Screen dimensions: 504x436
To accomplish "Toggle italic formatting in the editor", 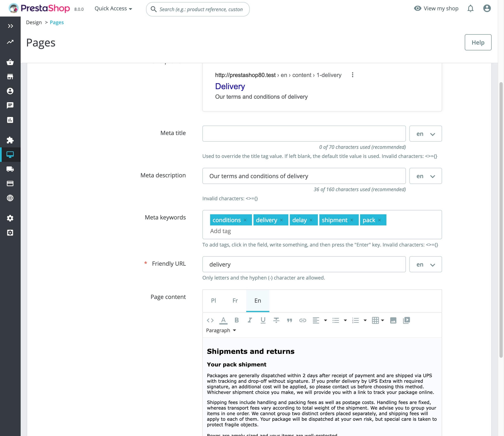I will tap(250, 320).
